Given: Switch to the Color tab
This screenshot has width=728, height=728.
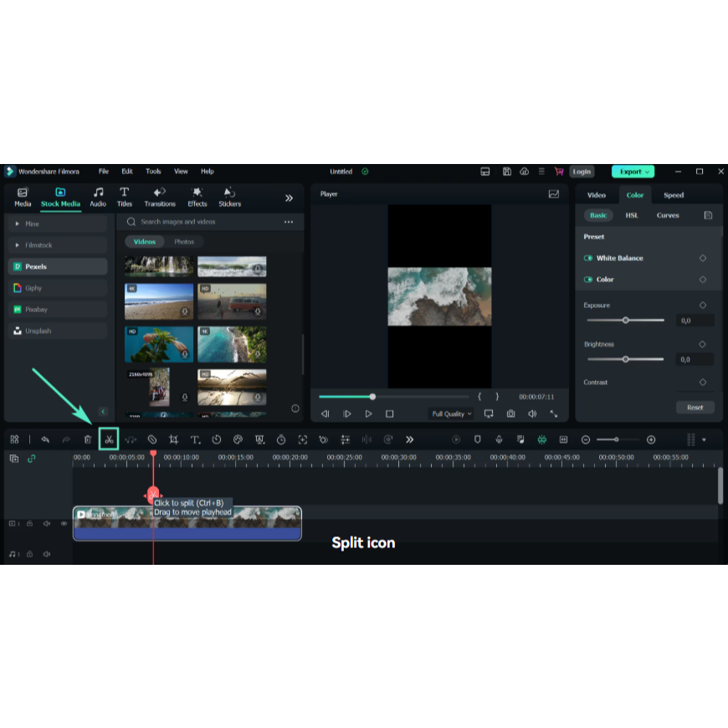Looking at the screenshot, I should pyautogui.click(x=634, y=195).
